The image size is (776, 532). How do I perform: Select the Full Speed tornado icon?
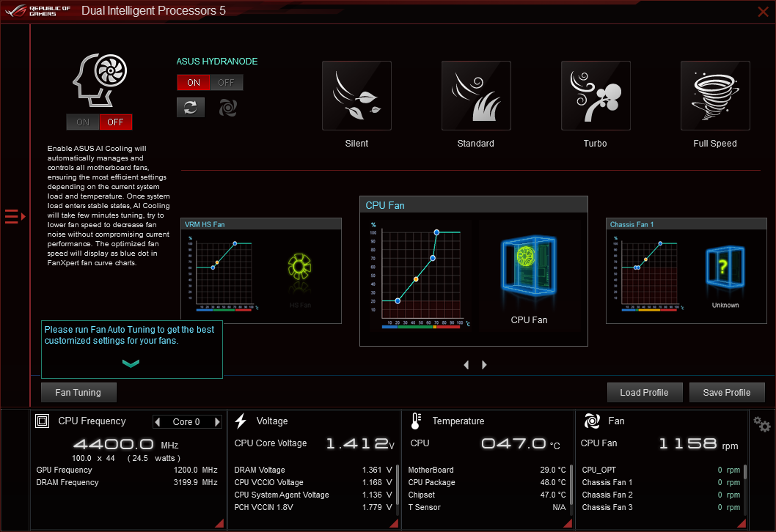pyautogui.click(x=714, y=95)
